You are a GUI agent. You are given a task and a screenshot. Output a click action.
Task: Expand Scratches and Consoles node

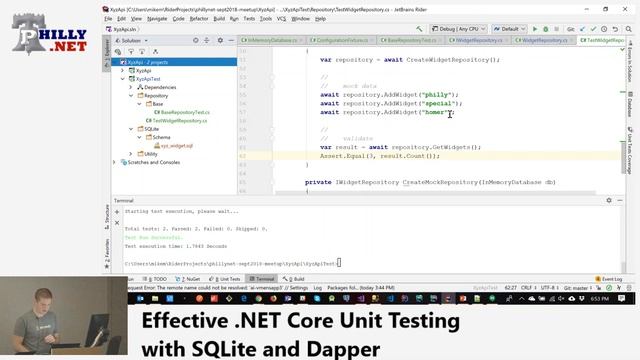tap(114, 162)
